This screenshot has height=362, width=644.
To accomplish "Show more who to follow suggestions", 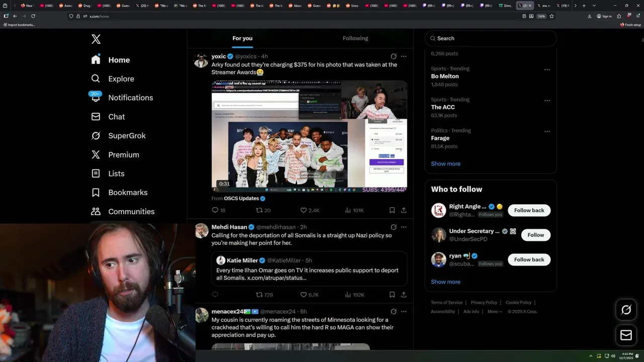I will [x=445, y=282].
